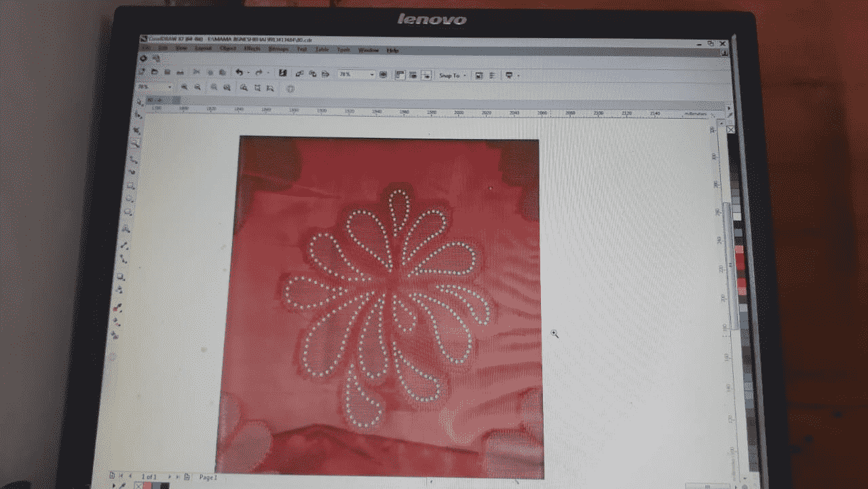Toggle Show Rulers button
The width and height of the screenshot is (868, 489).
tap(400, 75)
